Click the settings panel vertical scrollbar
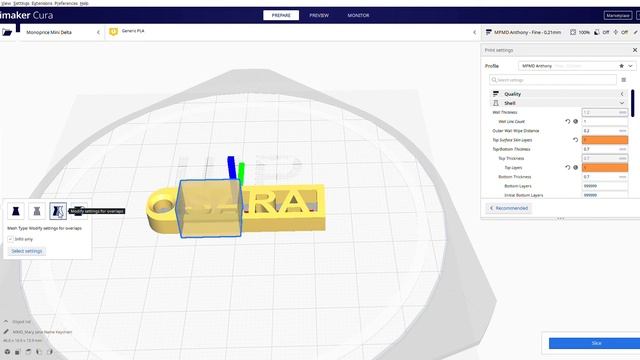This screenshot has width=640, height=360. pyautogui.click(x=633, y=103)
